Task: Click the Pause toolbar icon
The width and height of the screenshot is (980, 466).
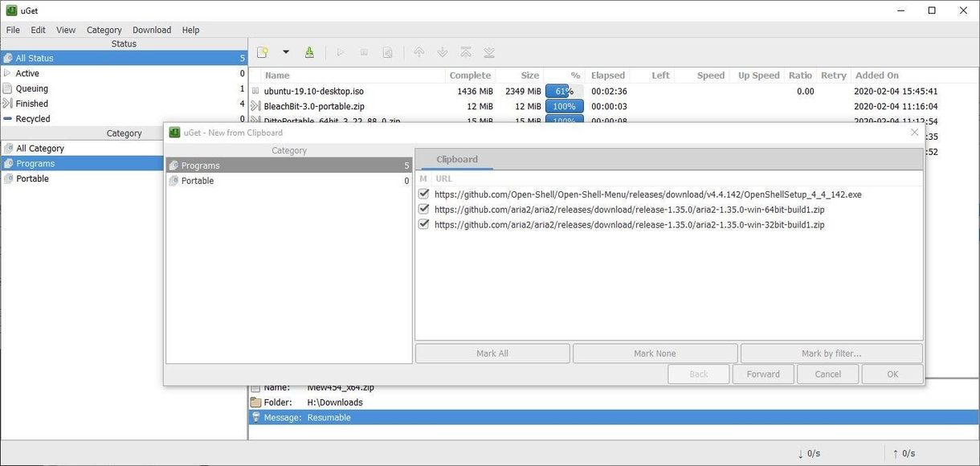Action: pos(364,52)
